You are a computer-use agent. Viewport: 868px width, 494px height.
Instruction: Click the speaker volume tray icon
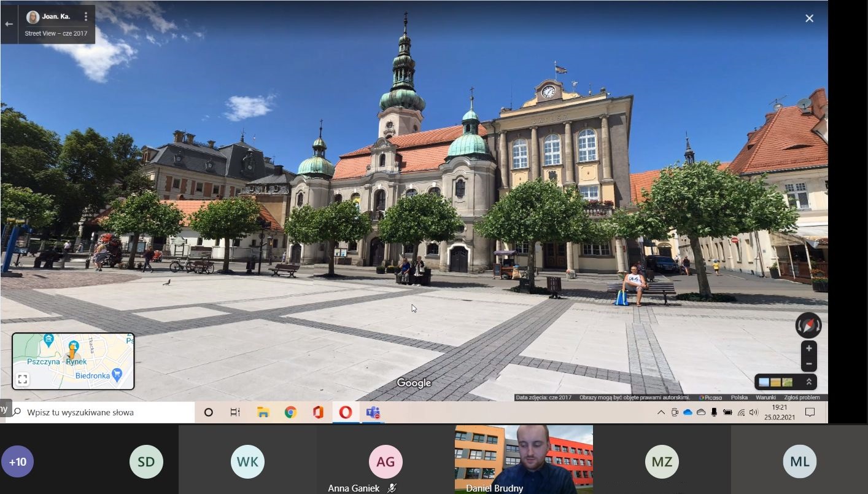pos(753,412)
